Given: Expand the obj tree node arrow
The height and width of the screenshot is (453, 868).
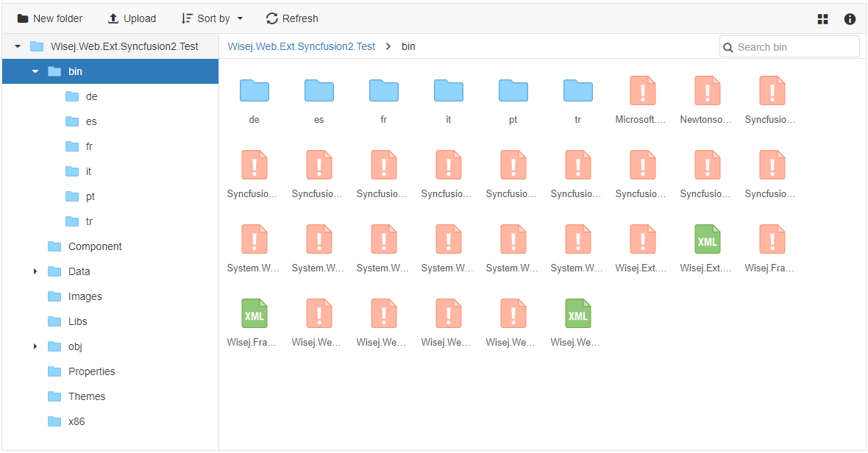Looking at the screenshot, I should tap(35, 347).
